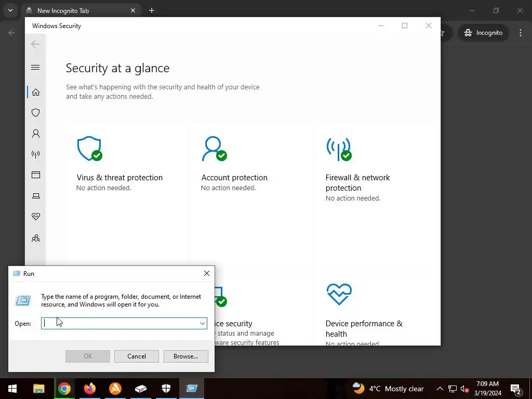Open a new tab in Chrome
Screen dimensions: 532x399
(152, 10)
